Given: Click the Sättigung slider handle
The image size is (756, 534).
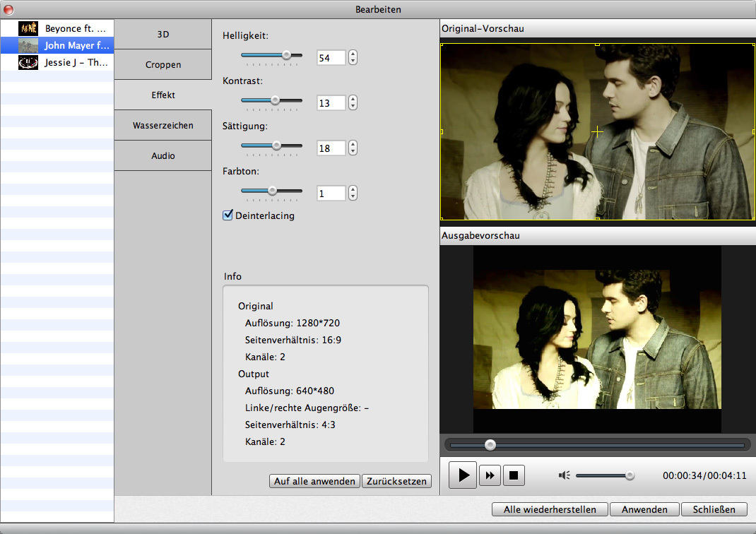Looking at the screenshot, I should 276,145.
